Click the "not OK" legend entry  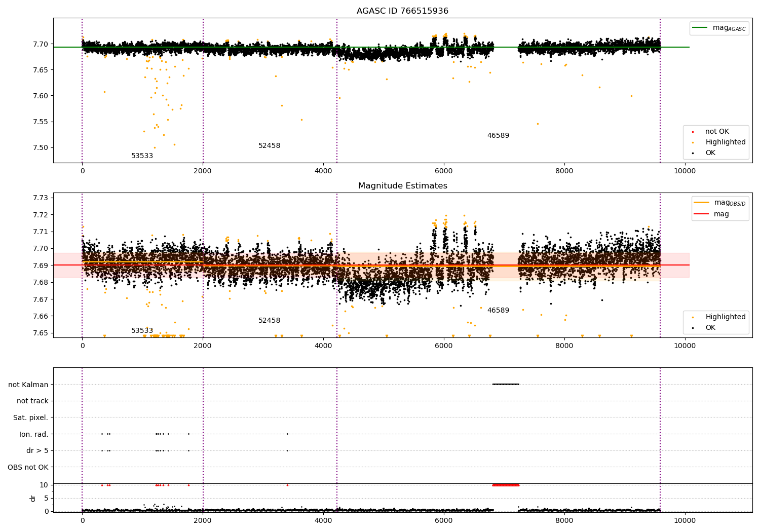pos(716,131)
